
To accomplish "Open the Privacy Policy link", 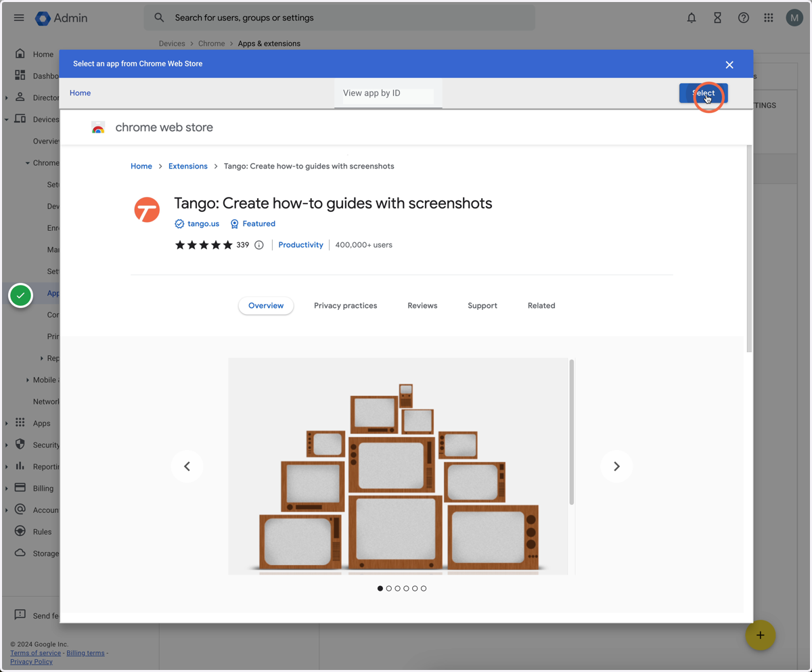I will [x=31, y=661].
